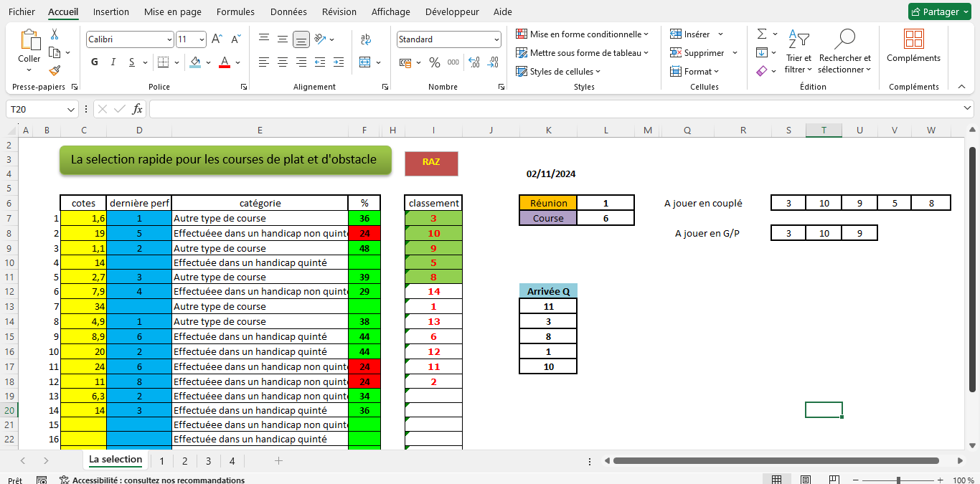Click the merge and center icon
This screenshot has height=484, width=980.
pyautogui.click(x=365, y=62)
